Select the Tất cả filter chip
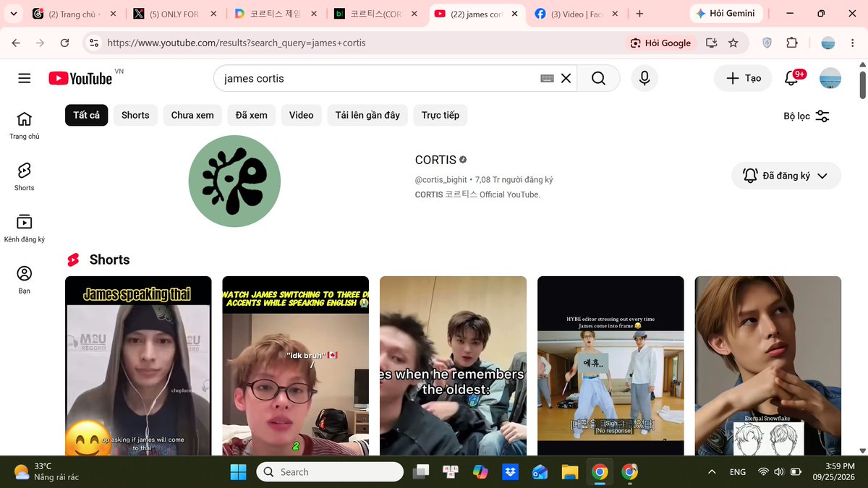868x488 pixels. point(86,115)
